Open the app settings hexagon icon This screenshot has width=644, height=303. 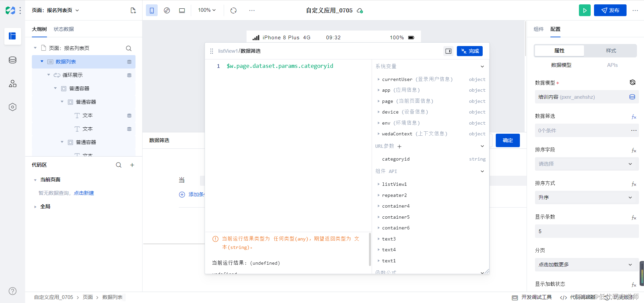click(12, 107)
